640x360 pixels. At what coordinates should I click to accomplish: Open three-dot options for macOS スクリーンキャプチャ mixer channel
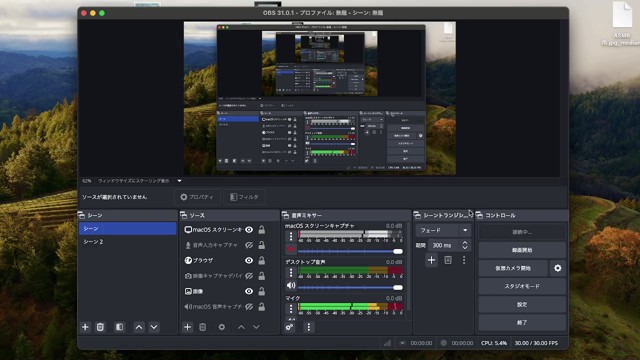[291, 236]
